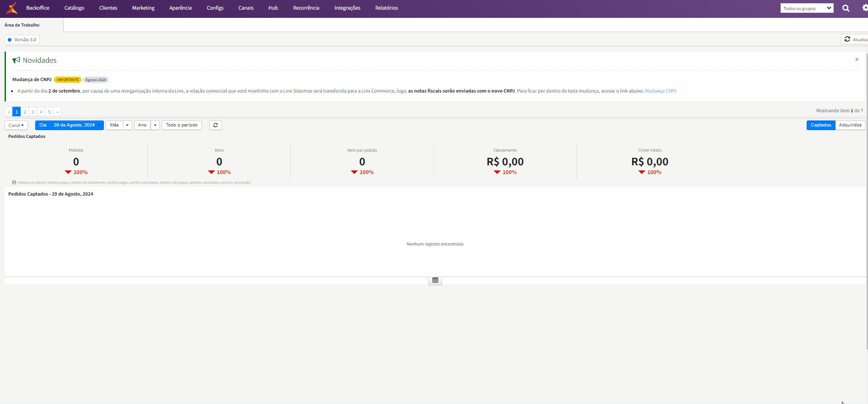Click the Ticket médio R$ 0,00 value

coord(650,162)
